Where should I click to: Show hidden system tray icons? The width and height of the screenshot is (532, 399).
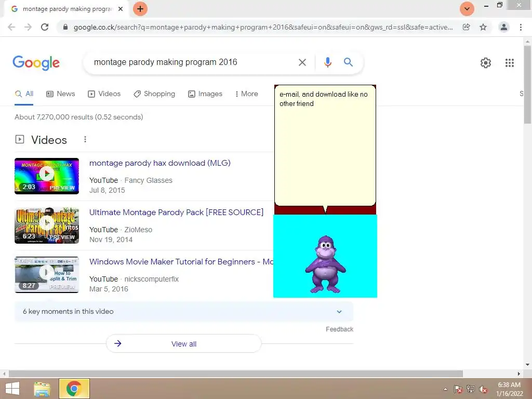[445, 389]
